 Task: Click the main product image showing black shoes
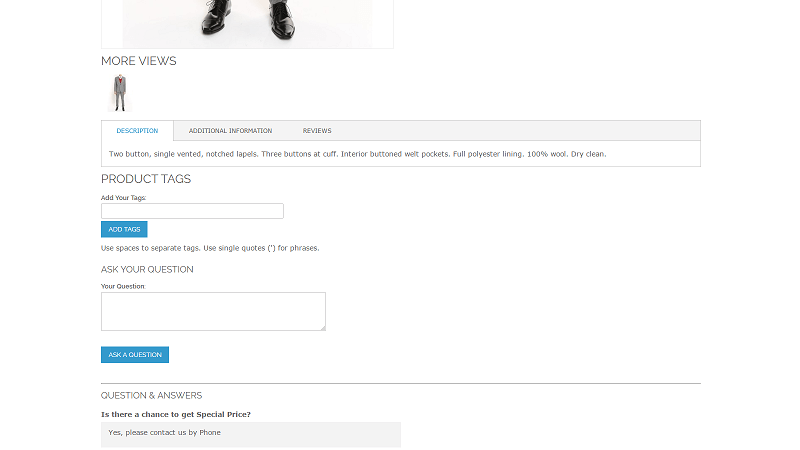pos(247,24)
